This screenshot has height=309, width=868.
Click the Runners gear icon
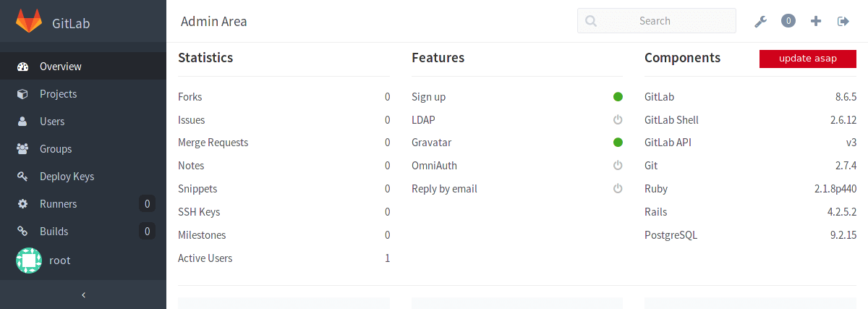(22, 204)
